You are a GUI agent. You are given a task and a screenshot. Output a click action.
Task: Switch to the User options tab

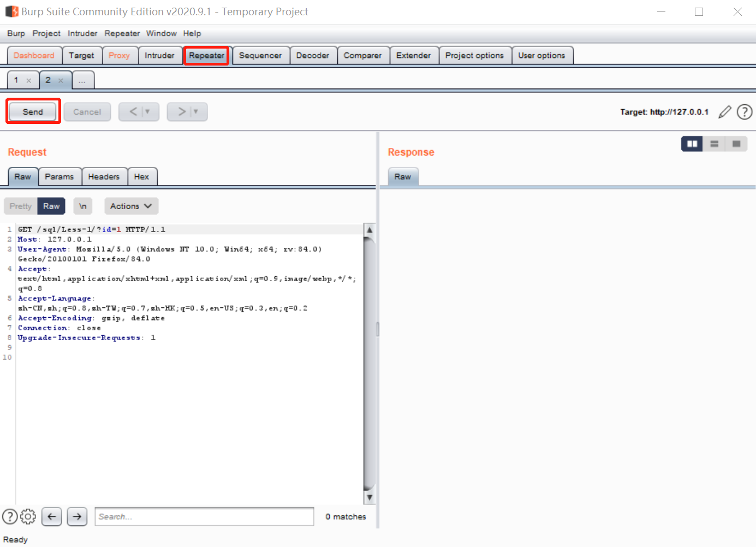tap(541, 56)
